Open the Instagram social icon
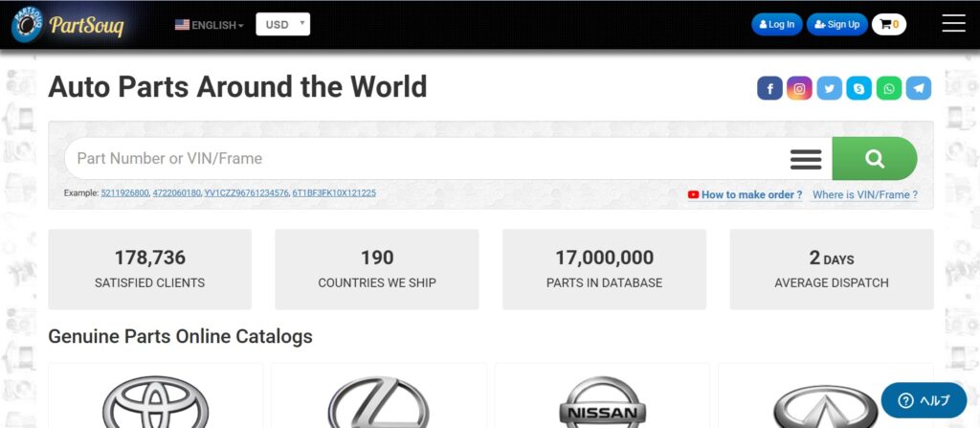The height and width of the screenshot is (428, 980). point(799,88)
